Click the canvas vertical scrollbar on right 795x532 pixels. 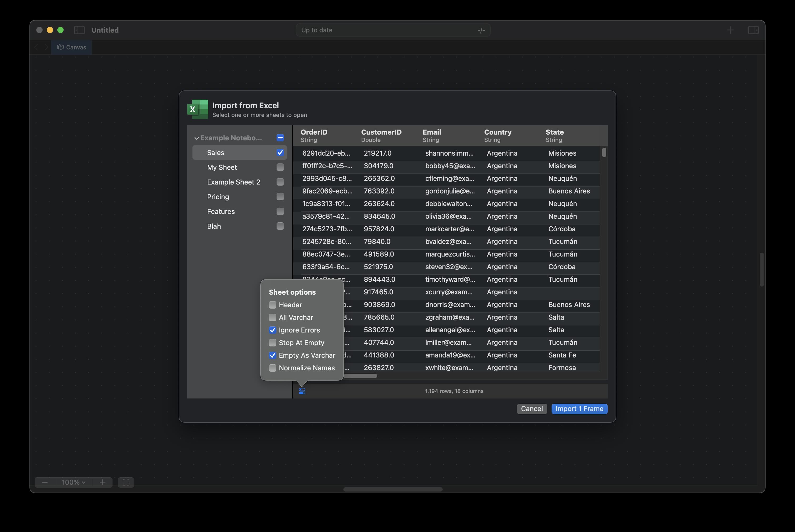[761, 269]
